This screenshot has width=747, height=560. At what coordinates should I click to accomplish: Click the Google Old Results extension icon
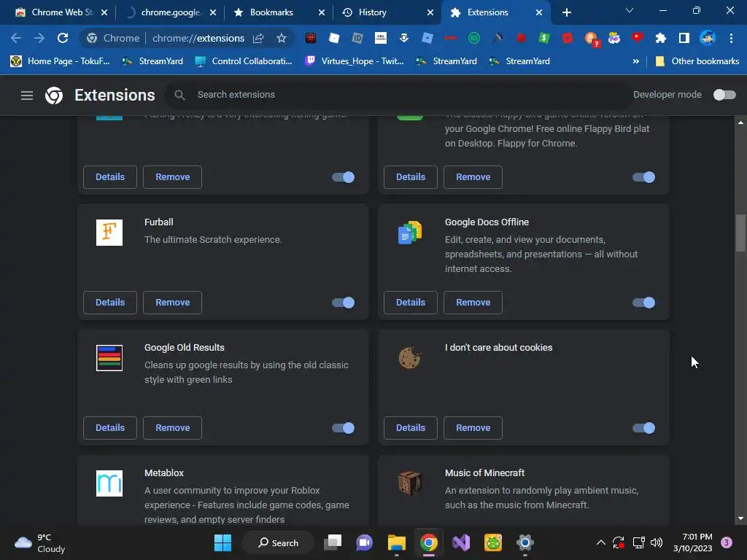click(109, 357)
